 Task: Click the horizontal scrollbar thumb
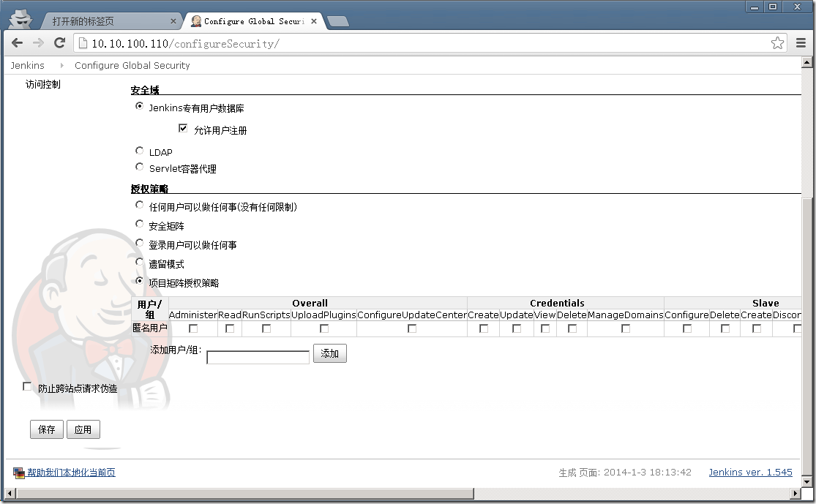pyautogui.click(x=244, y=493)
